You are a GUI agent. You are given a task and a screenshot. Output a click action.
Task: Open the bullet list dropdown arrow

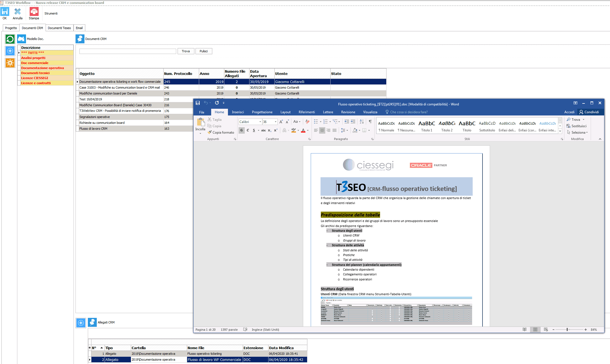point(321,122)
